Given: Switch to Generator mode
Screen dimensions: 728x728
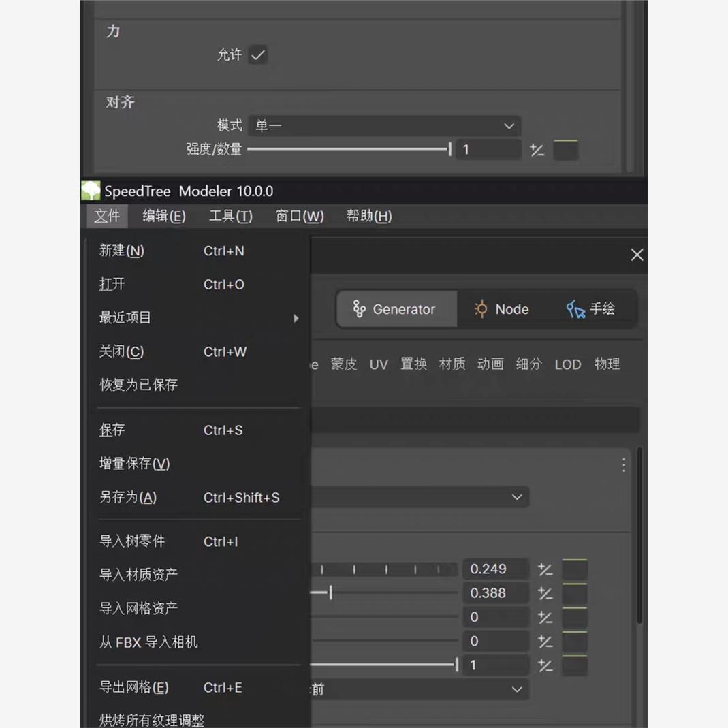Looking at the screenshot, I should click(397, 309).
